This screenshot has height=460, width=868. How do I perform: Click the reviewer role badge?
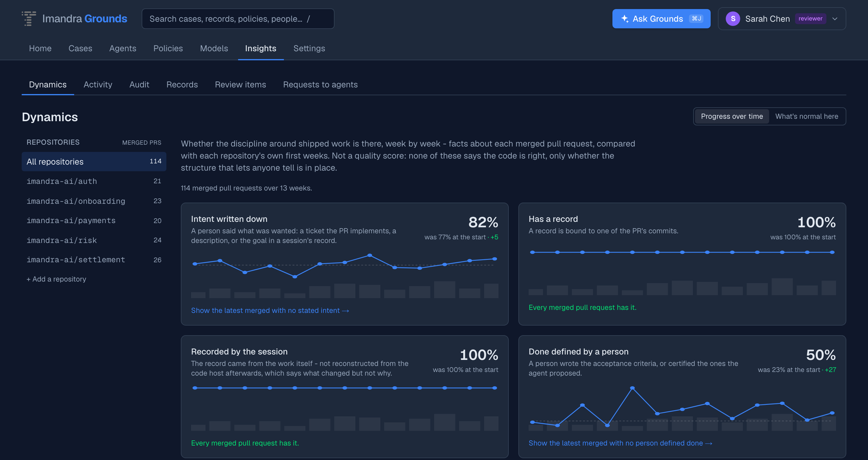[x=810, y=19]
